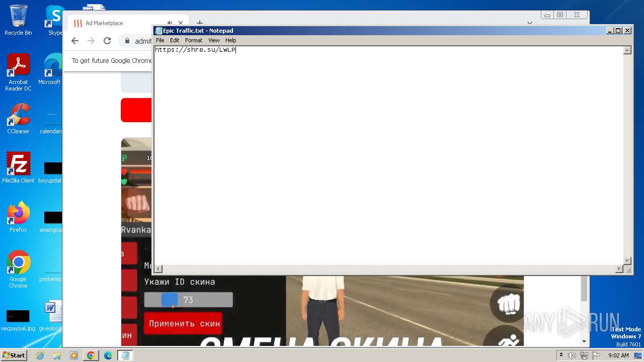Click the tab audio speaker icon in Chrome
644x362 pixels.
pyautogui.click(x=170, y=23)
